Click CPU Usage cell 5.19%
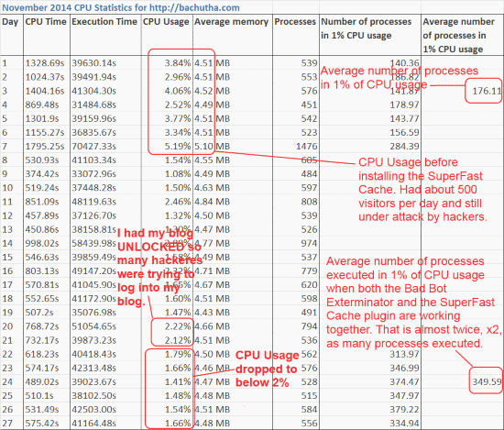Image resolution: width=504 pixels, height=430 pixels. (x=178, y=147)
